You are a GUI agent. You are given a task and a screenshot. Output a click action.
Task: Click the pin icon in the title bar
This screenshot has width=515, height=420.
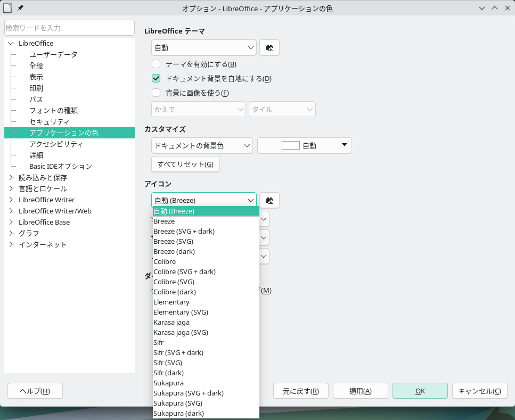tap(20, 9)
